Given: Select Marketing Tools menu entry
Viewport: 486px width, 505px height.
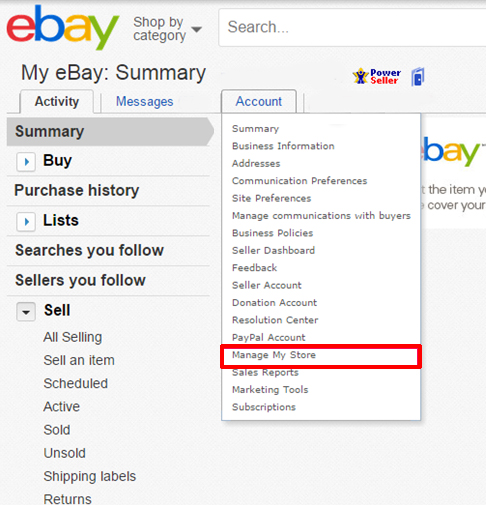Looking at the screenshot, I should (x=270, y=390).
